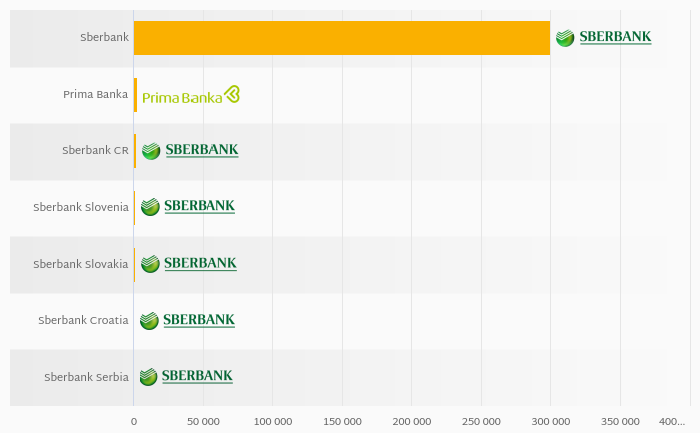Click the Sberbank Slovakia bar

(x=134, y=264)
